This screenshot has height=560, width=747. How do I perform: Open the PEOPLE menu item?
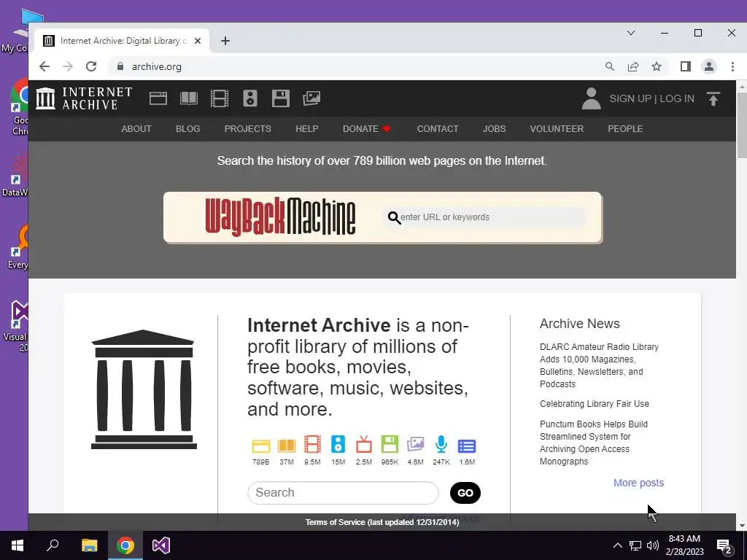[x=625, y=129]
